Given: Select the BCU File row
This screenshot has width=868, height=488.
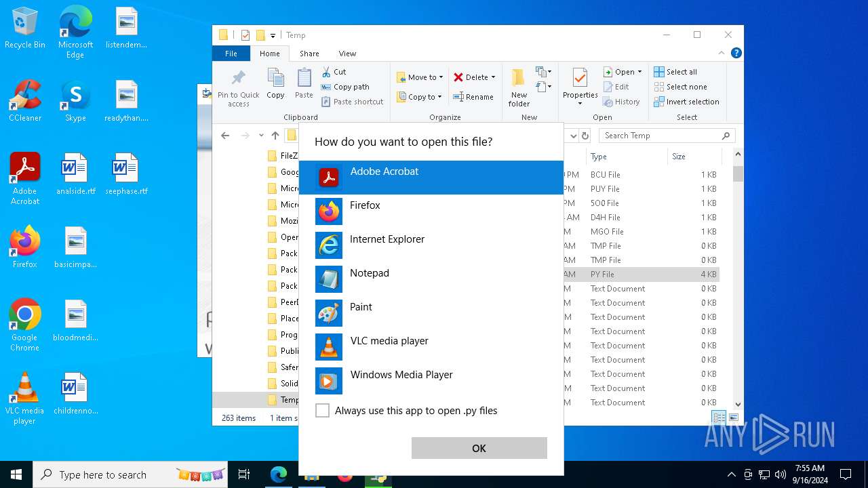Looking at the screenshot, I should [x=641, y=175].
